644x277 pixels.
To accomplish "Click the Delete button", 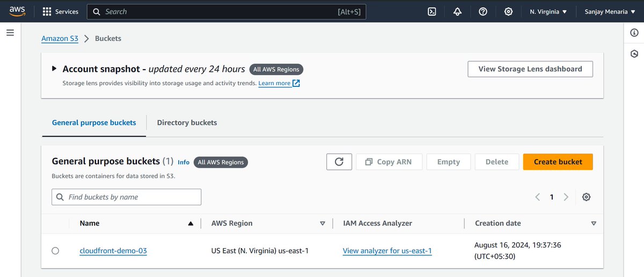I will point(497,162).
